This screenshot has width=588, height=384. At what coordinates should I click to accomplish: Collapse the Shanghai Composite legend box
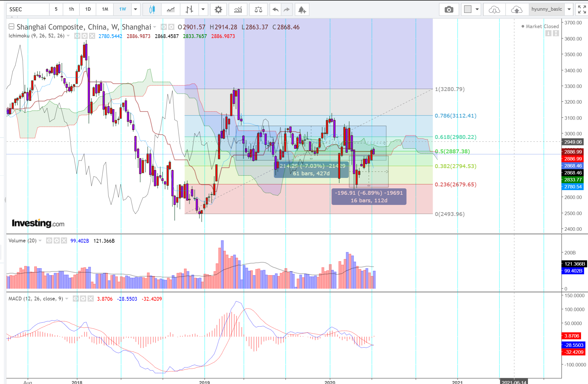(11, 27)
